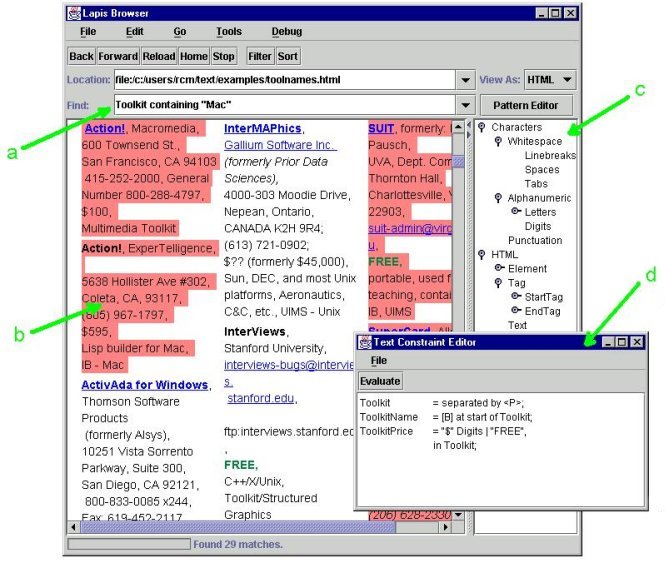Expand the StartTag tree node
The image size is (665, 561).
coord(515,297)
